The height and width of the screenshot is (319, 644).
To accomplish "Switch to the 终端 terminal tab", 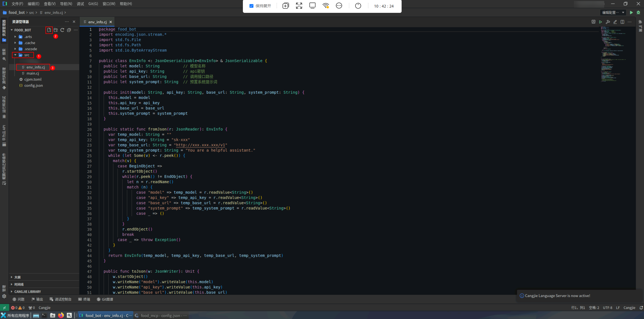I will [84, 299].
